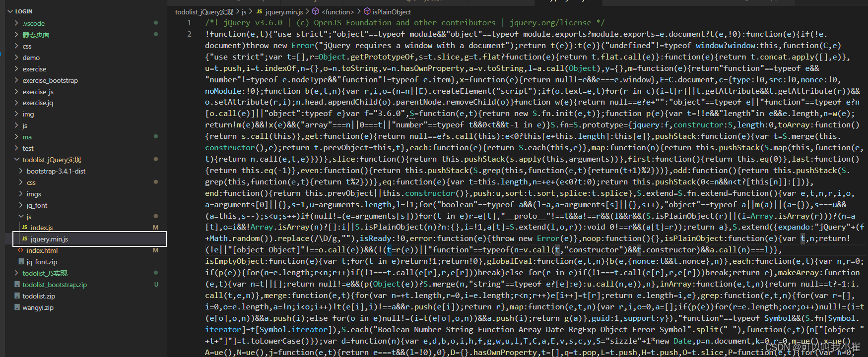Viewport: 868px width, 357px height.
Task: Click the JS file icon beside jquery.min.js in tree
Action: point(24,238)
